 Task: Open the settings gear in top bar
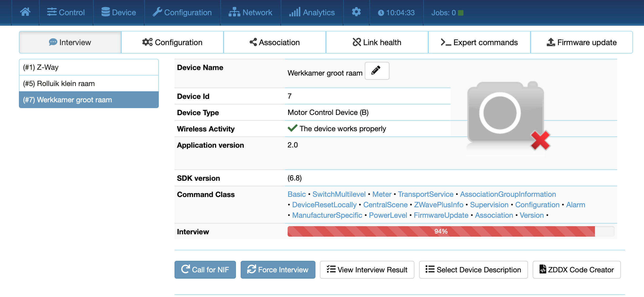[356, 12]
